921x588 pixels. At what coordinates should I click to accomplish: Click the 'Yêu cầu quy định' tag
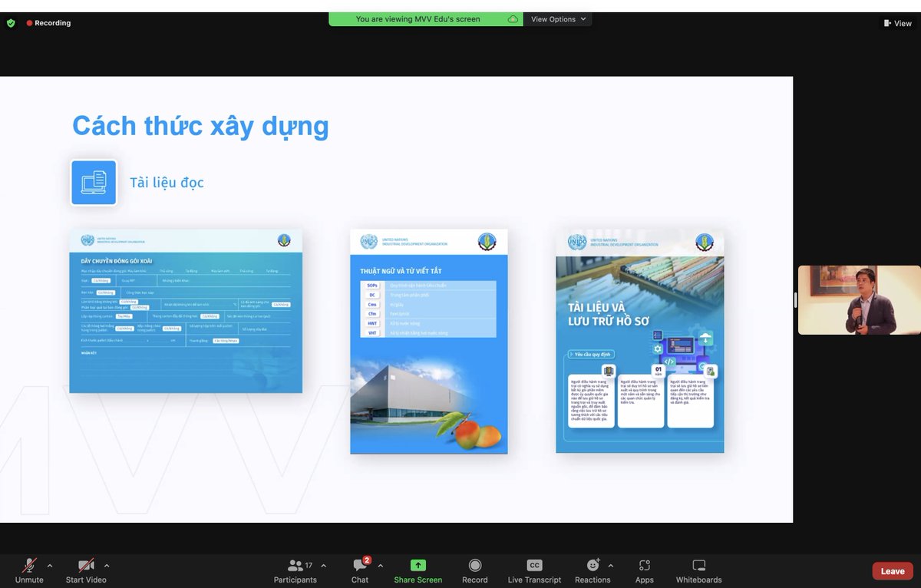[590, 355]
